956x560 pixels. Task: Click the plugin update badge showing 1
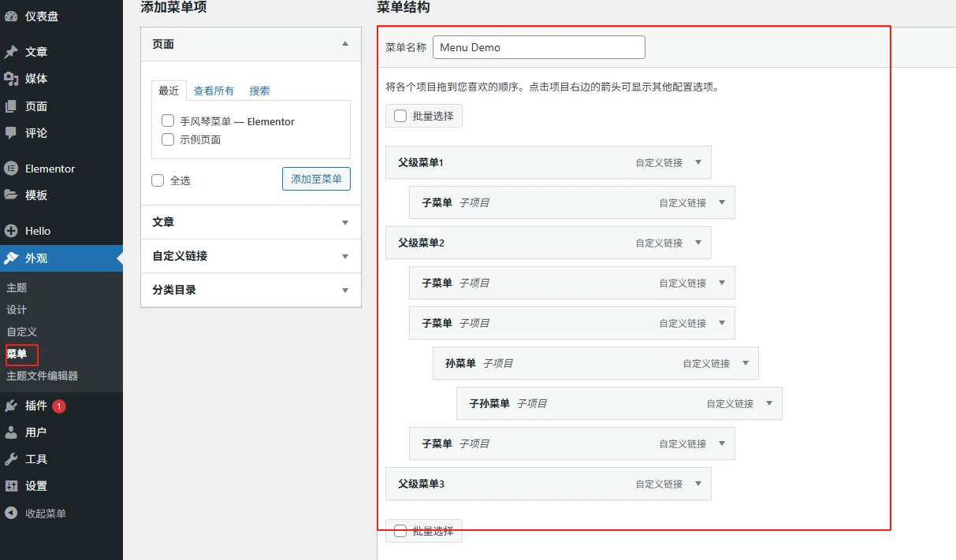pos(59,406)
